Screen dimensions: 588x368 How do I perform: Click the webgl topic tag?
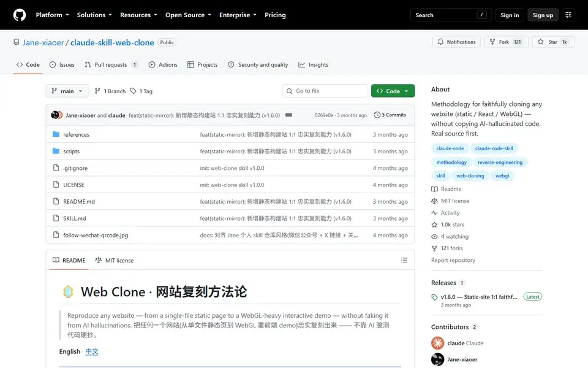pyautogui.click(x=502, y=176)
